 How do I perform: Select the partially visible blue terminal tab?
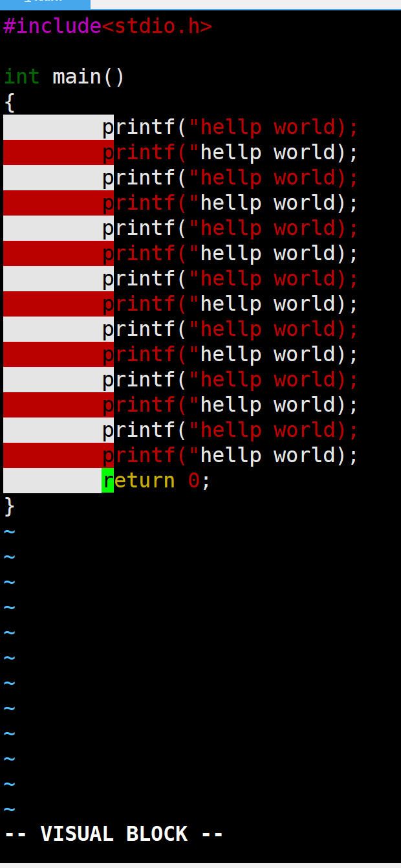45,4
